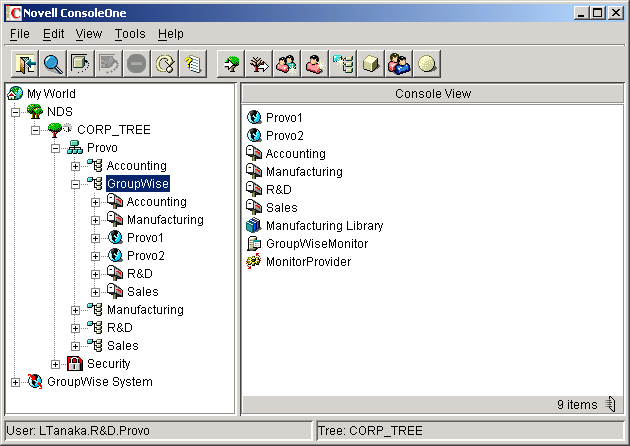The height and width of the screenshot is (446, 630).
Task: Click the red and blue people toolbar icon
Action: pos(399,63)
